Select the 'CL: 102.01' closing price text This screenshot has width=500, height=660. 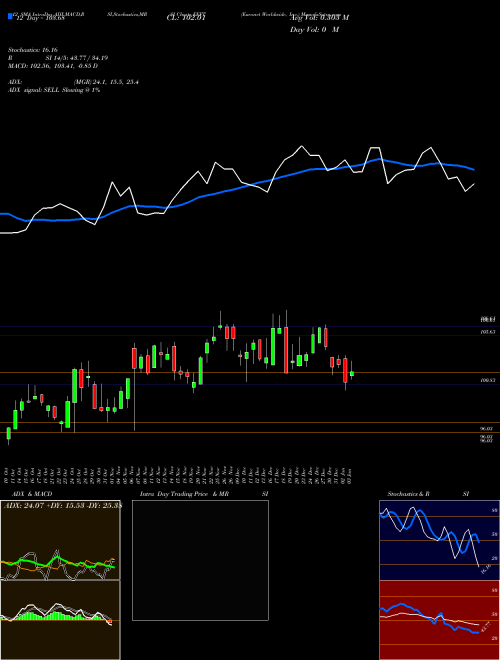click(185, 18)
